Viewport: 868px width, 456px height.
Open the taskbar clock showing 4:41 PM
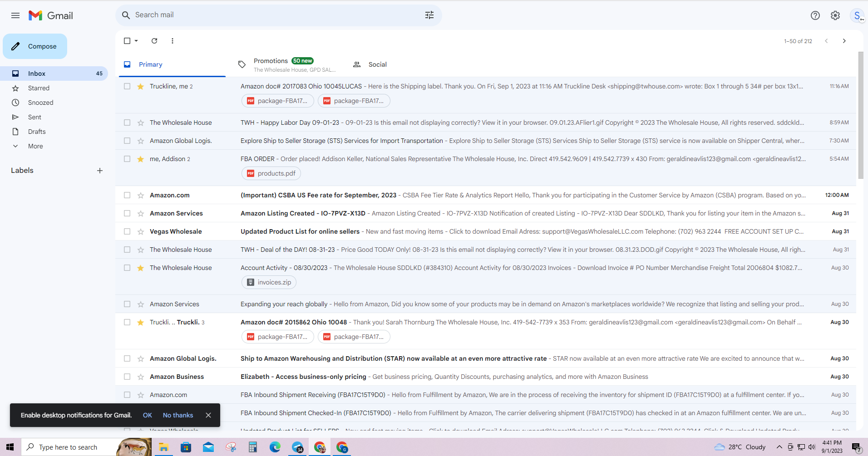(x=832, y=447)
